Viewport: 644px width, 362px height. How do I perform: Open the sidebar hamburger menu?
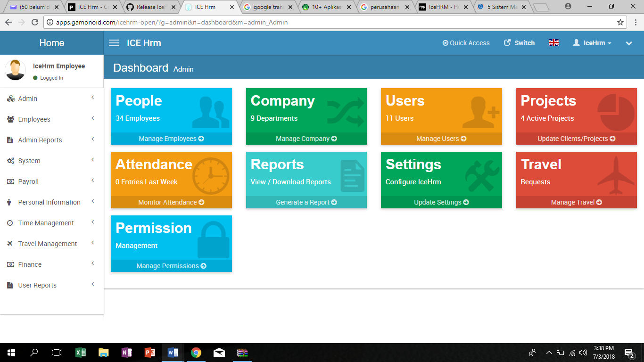pos(114,42)
